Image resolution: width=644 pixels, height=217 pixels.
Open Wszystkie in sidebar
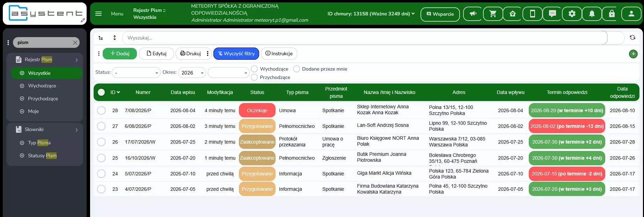coord(46,73)
